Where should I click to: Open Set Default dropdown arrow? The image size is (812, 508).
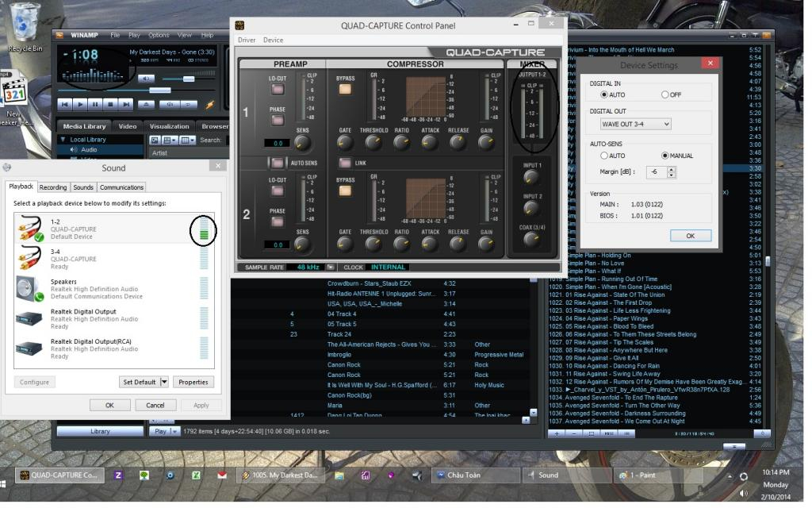(x=164, y=382)
